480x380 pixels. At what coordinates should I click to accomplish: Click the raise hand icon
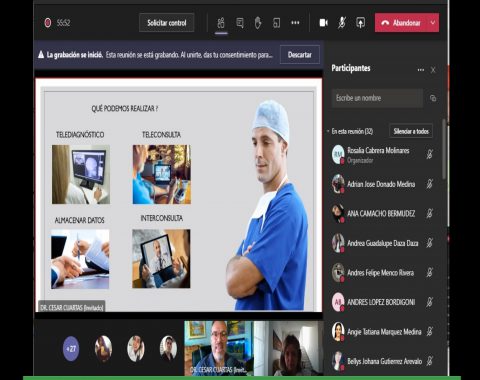click(x=258, y=23)
